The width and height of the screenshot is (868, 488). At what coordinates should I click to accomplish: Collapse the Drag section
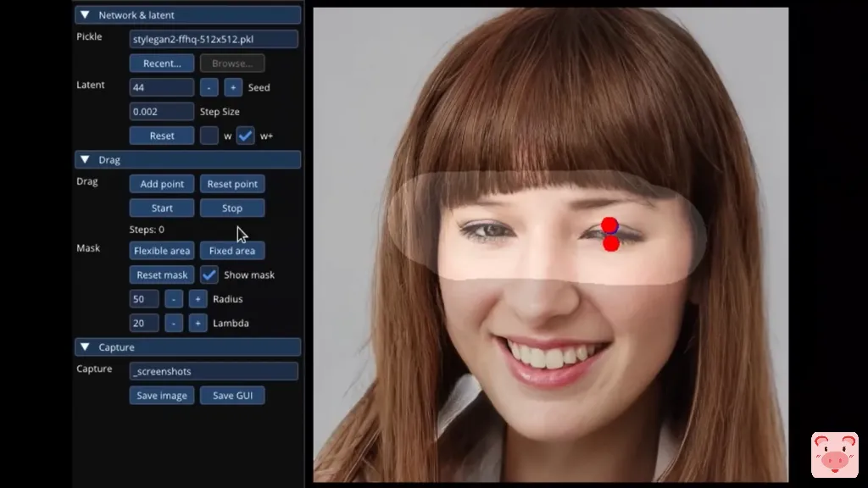pos(187,160)
